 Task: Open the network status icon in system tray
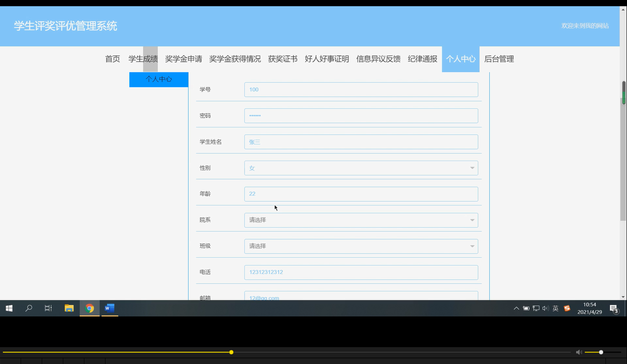click(536, 308)
